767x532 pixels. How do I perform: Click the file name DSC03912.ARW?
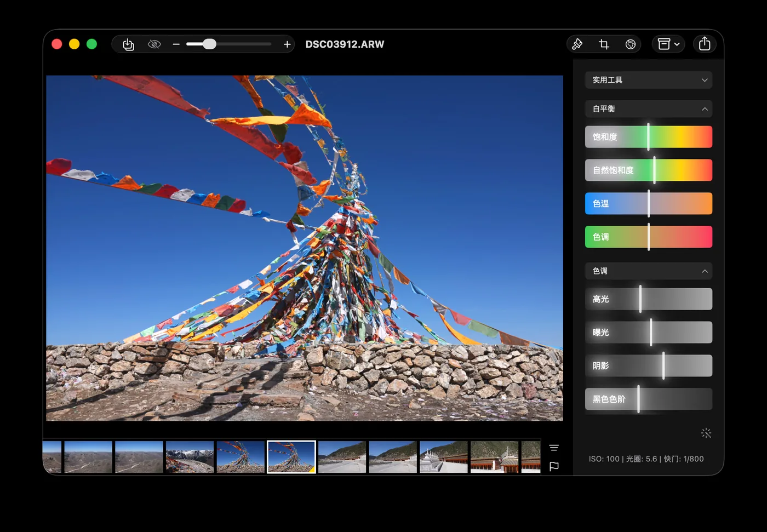pos(345,44)
